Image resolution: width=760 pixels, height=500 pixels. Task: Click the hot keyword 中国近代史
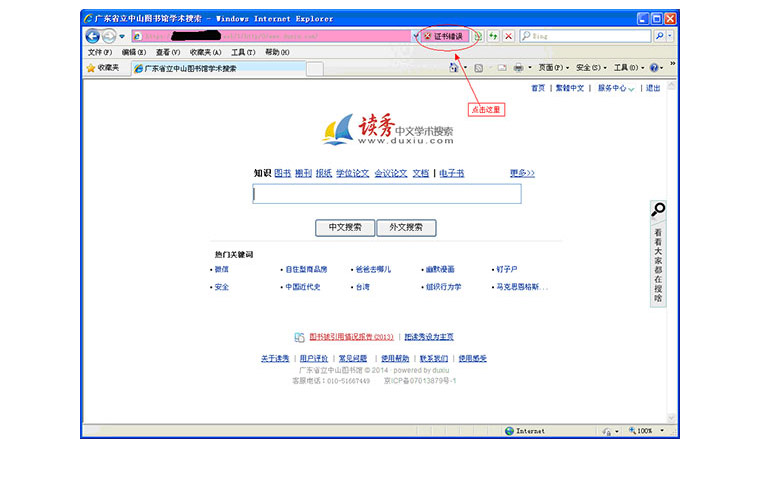coord(302,287)
